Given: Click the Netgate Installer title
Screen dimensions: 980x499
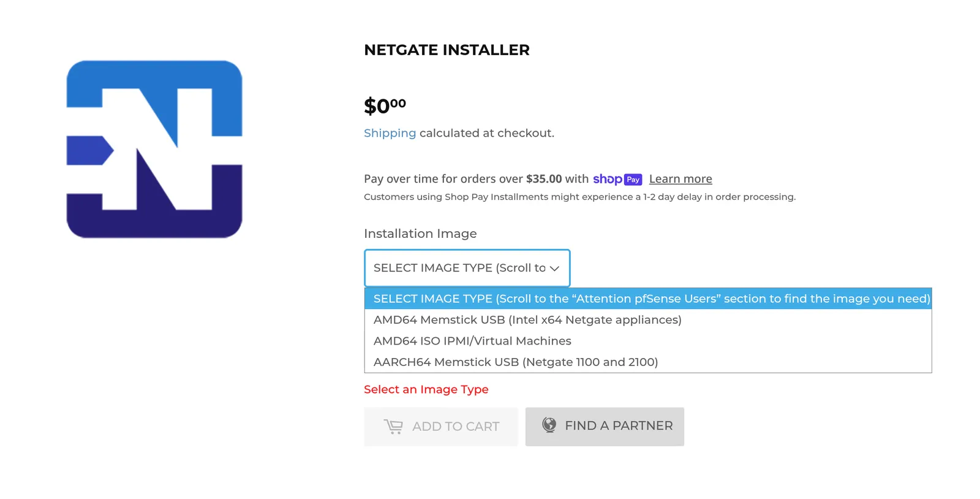Looking at the screenshot, I should pos(447,50).
